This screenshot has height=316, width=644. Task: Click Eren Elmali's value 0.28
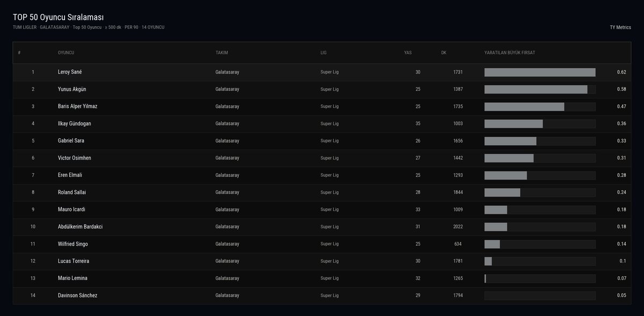[621, 175]
